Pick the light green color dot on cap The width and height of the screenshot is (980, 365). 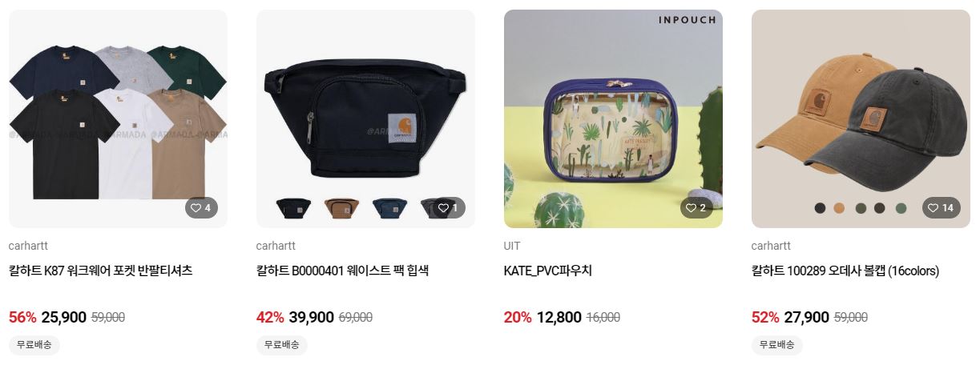[901, 208]
